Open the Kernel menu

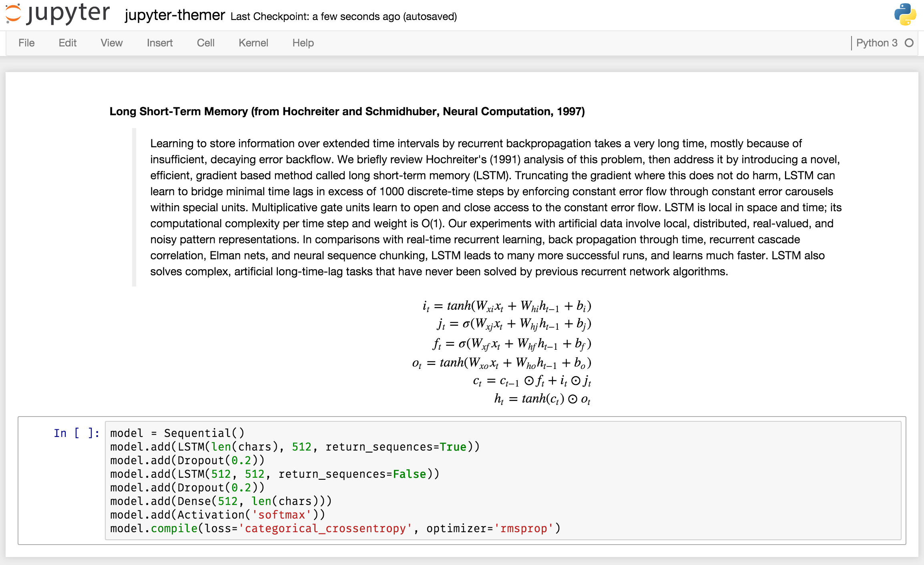coord(253,43)
